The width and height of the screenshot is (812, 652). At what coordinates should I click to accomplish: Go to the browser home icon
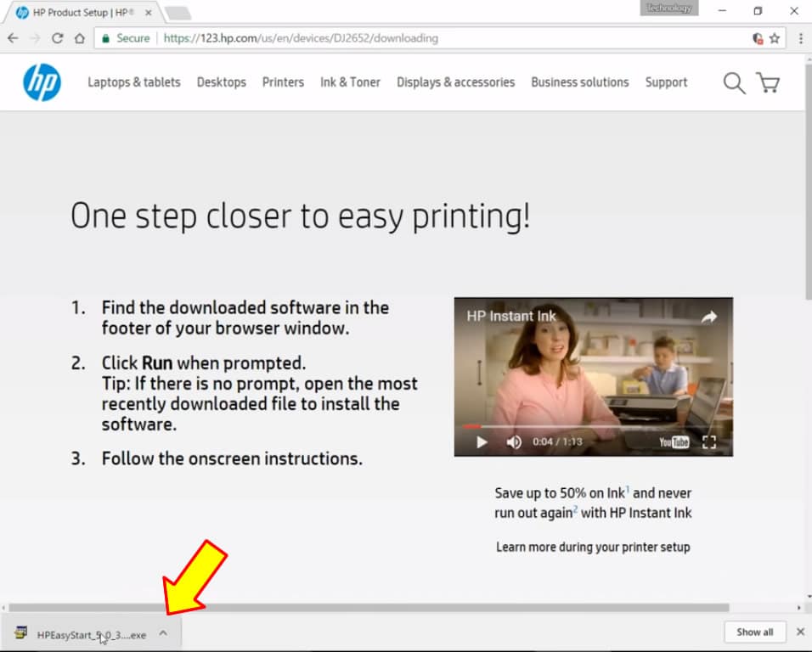tap(79, 38)
